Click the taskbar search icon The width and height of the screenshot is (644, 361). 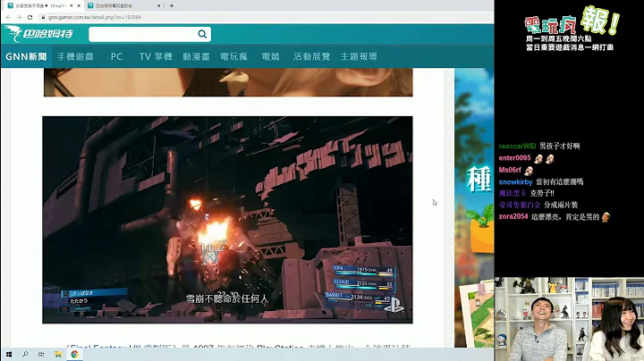click(x=25, y=354)
